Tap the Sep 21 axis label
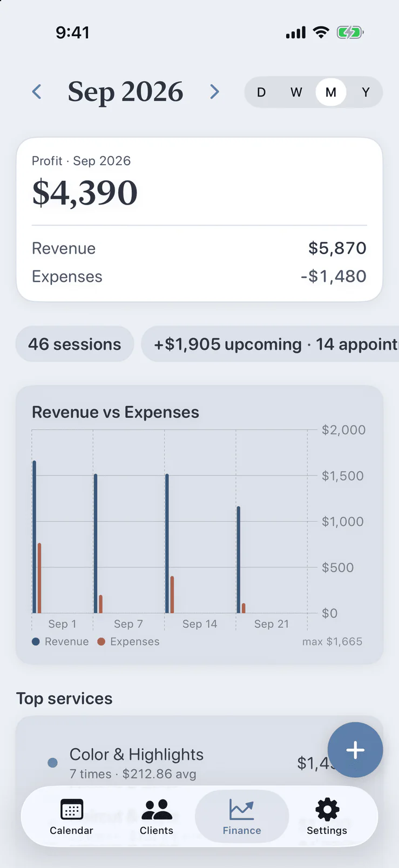Viewport: 399px width, 868px height. [272, 624]
